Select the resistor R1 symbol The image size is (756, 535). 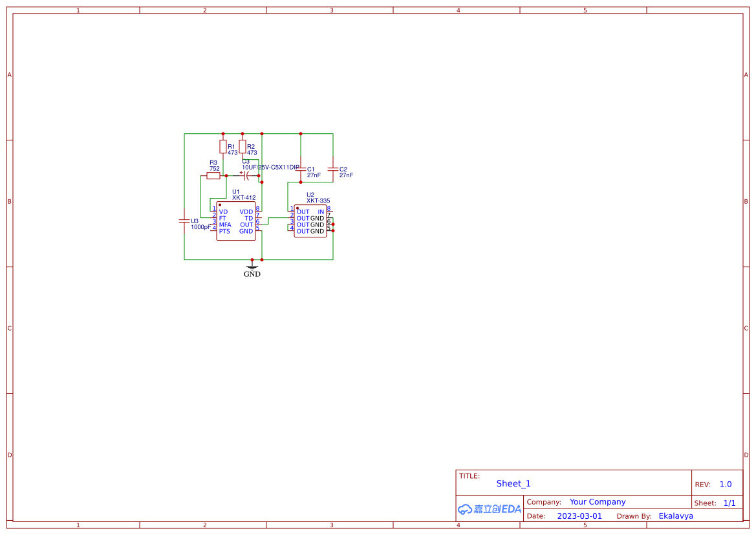pyautogui.click(x=222, y=146)
